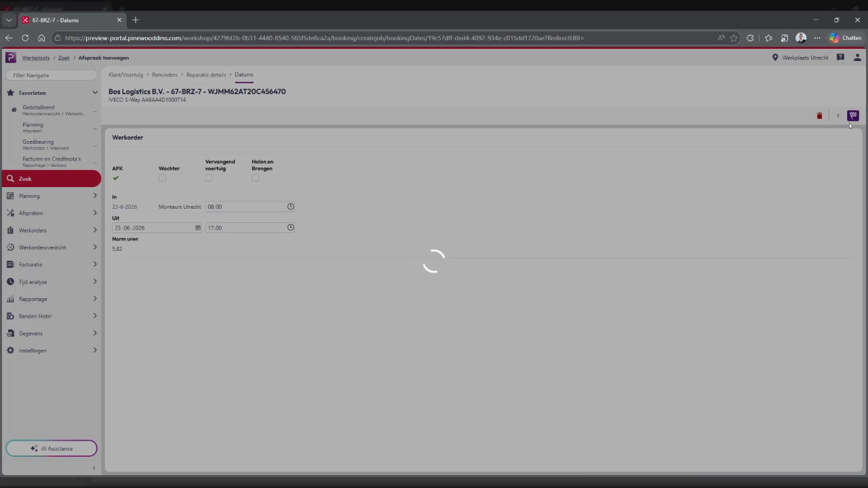This screenshot has width=868, height=488.
Task: Open the Reminders step tab
Action: pyautogui.click(x=165, y=75)
